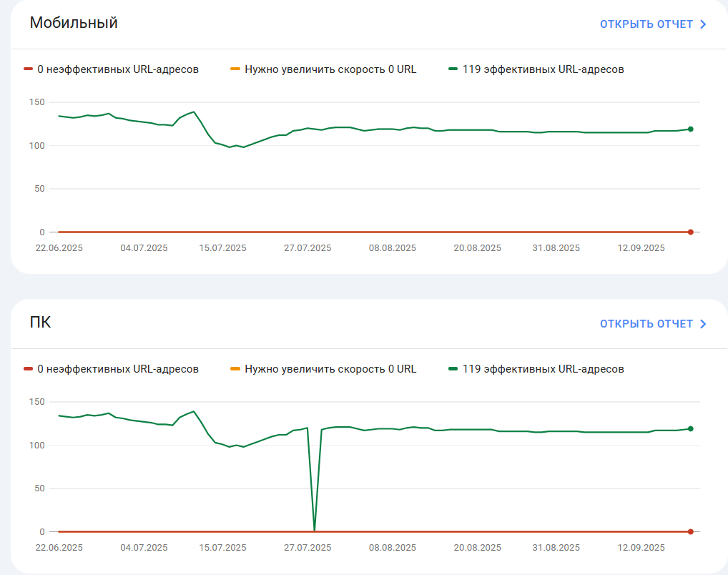
Task: Click the 22.06.2025 date label in Мобильный chart
Action: click(59, 248)
